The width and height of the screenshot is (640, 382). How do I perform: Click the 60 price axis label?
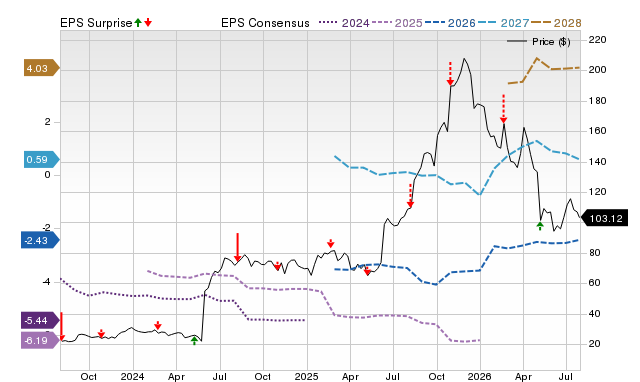tap(595, 283)
